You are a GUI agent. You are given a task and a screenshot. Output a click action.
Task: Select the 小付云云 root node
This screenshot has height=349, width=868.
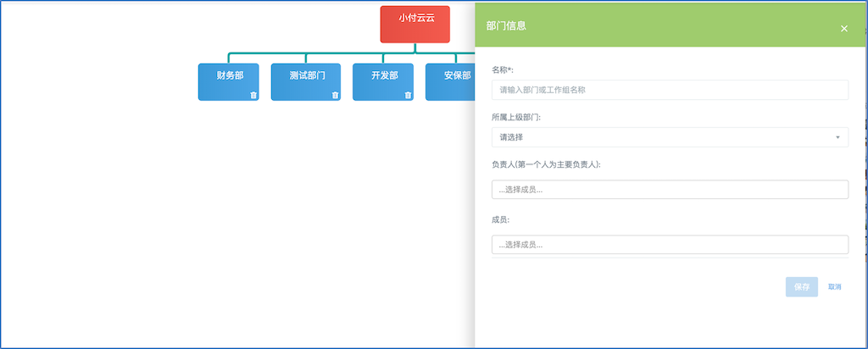click(x=415, y=25)
